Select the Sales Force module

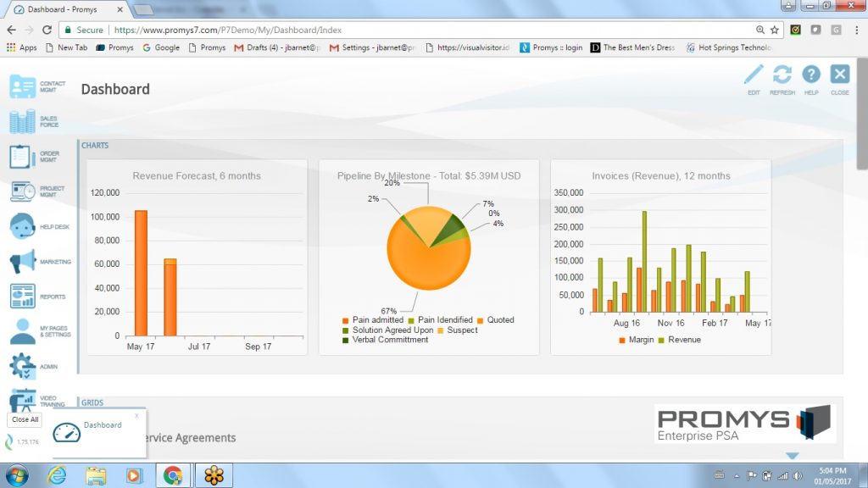[x=23, y=121]
